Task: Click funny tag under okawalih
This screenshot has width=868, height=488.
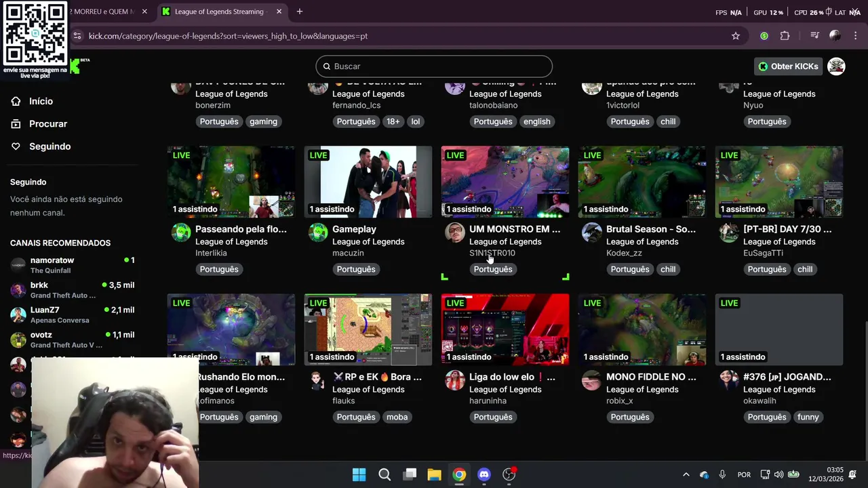Action: pos(808,417)
